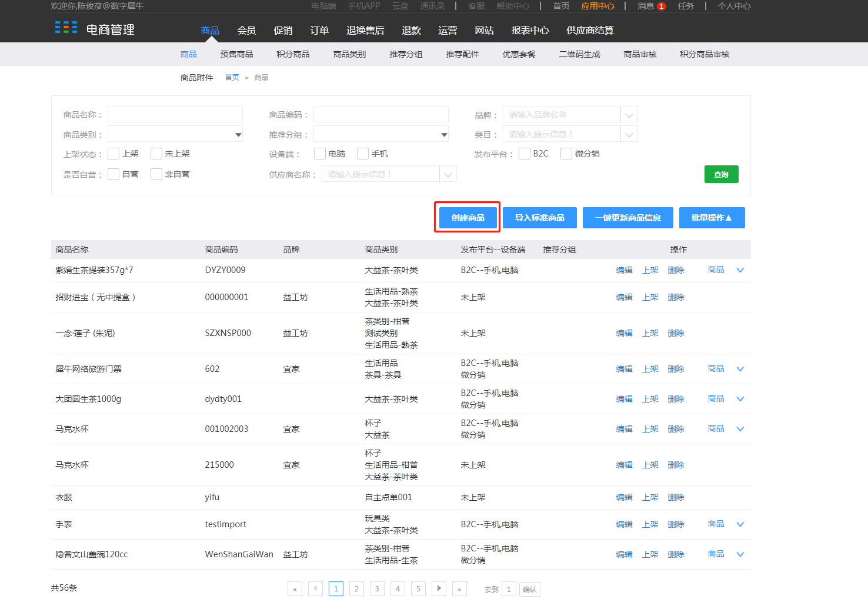Go to previous page arrow in pagination
This screenshot has width=868, height=612.
(x=315, y=588)
